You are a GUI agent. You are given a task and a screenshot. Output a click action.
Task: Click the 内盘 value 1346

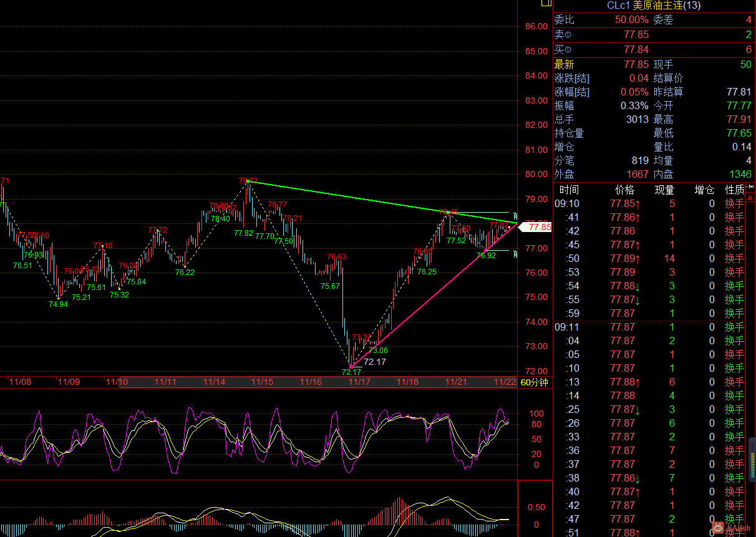[x=740, y=175]
